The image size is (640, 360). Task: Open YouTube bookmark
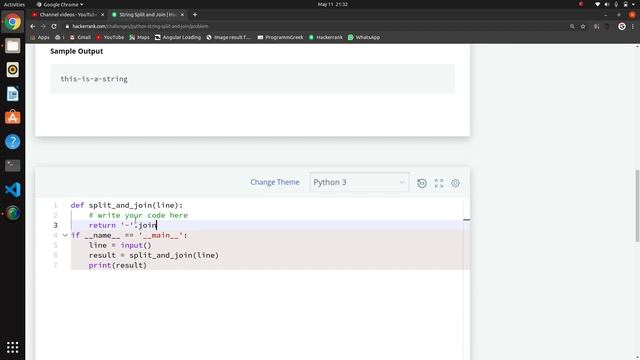(110, 37)
